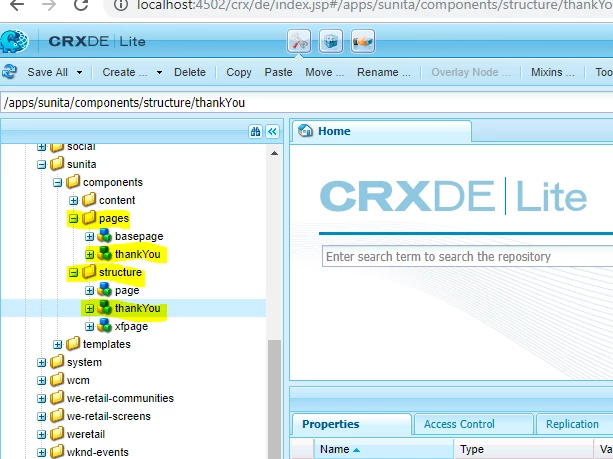
Task: Expand the weretail node
Action: (41, 434)
